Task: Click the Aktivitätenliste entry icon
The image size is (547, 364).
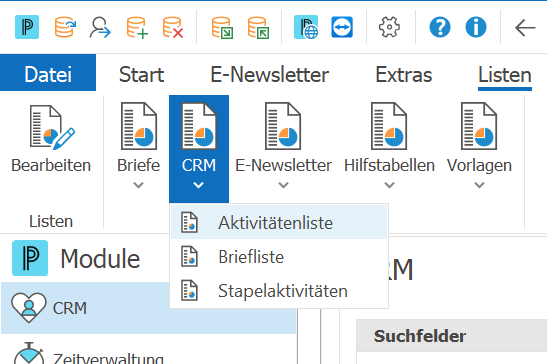Action: (189, 222)
